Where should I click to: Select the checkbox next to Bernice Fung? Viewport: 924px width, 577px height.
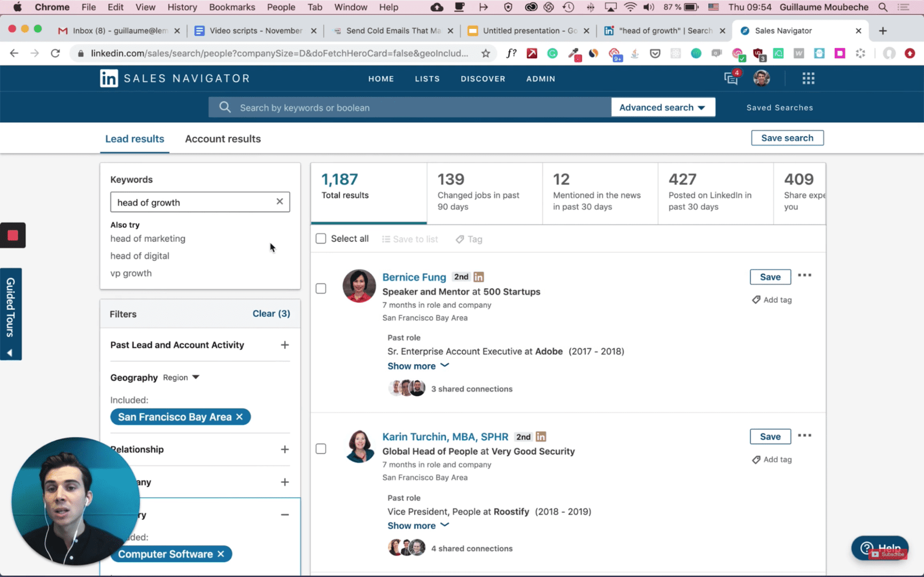321,288
